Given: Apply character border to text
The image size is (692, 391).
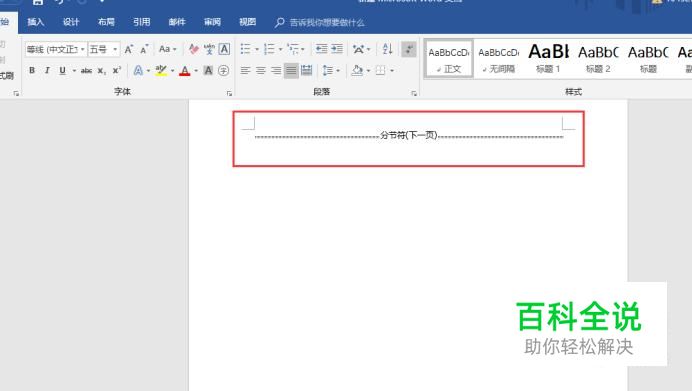Looking at the screenshot, I should pos(224,49).
